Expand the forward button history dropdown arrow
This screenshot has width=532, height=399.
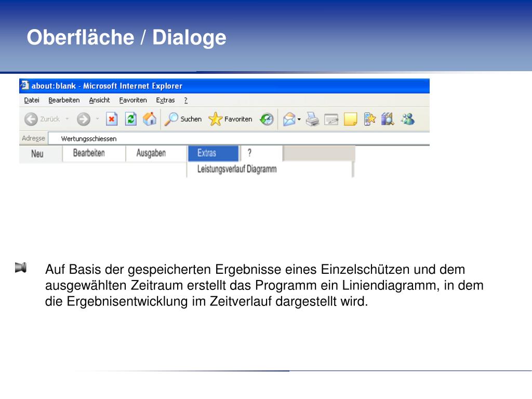click(x=97, y=119)
